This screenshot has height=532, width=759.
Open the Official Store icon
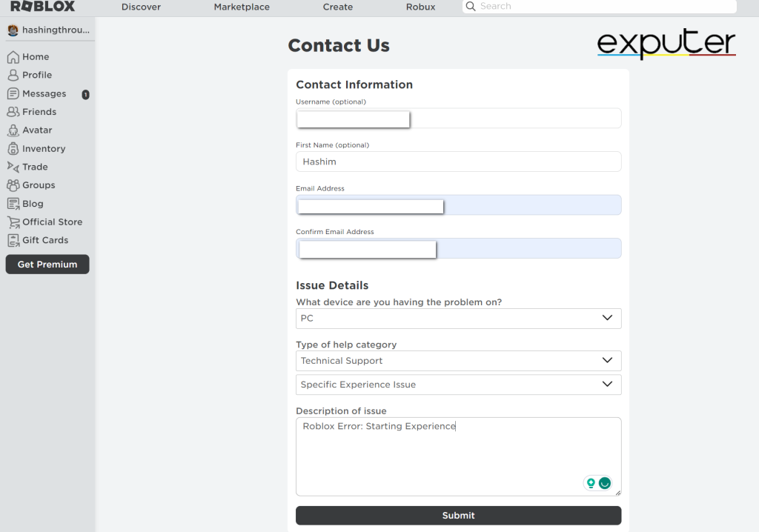coord(13,222)
